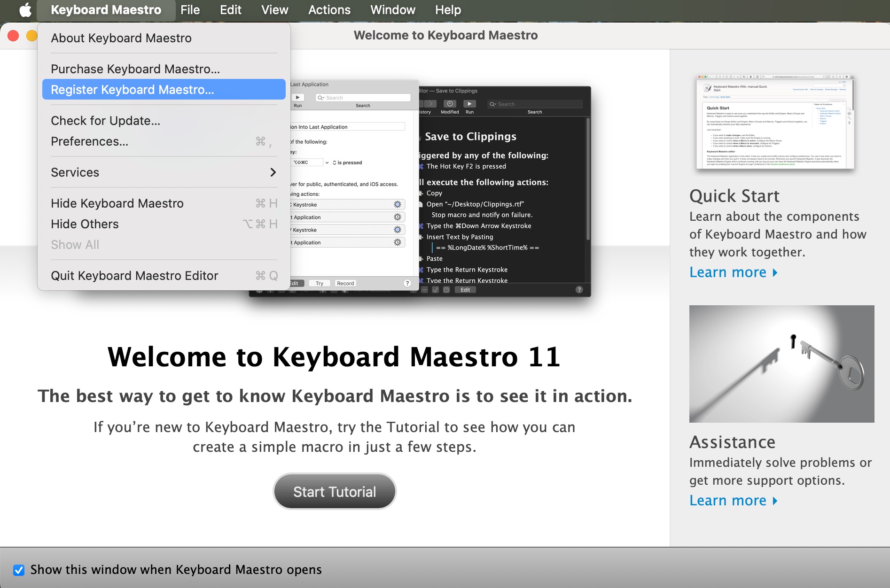Open the Quick Start wiki thumbnail
890x588 pixels.
pos(775,122)
